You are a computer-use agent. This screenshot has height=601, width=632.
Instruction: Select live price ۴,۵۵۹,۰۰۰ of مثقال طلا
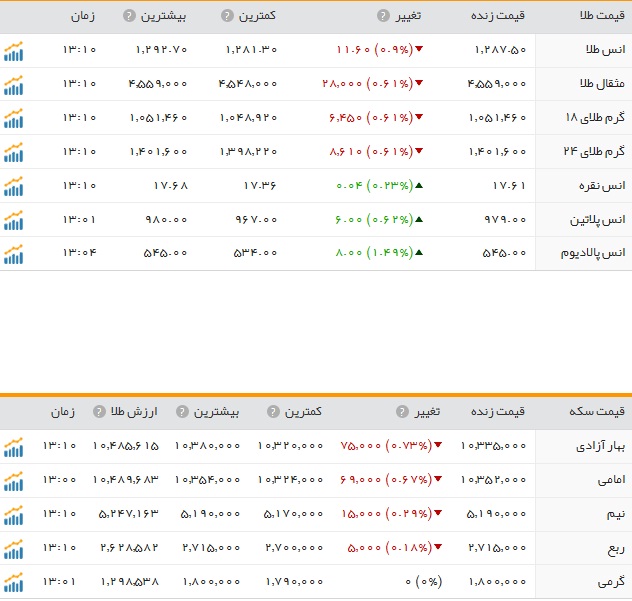[x=497, y=83]
